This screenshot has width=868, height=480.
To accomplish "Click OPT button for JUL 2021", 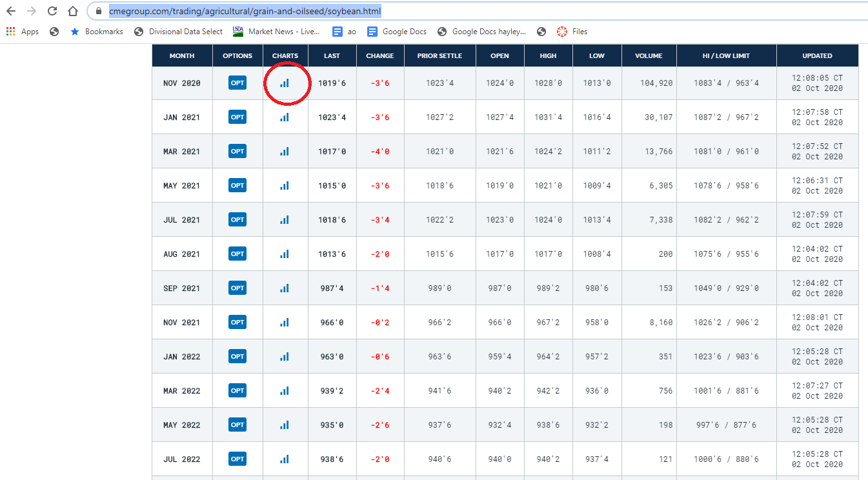I will point(237,219).
